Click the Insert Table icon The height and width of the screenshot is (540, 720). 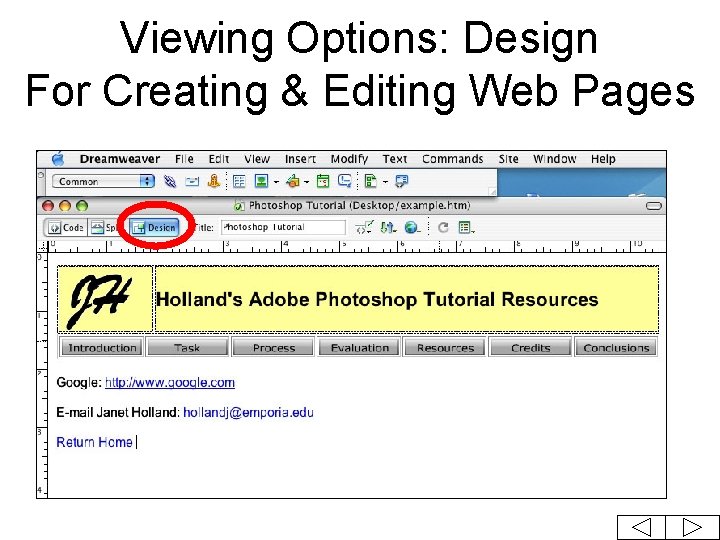pyautogui.click(x=239, y=181)
